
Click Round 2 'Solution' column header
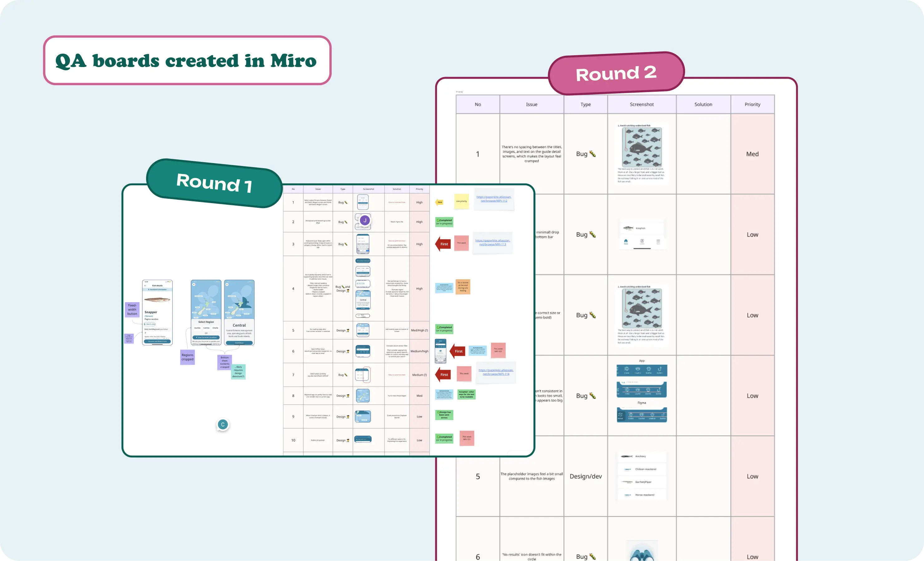(x=703, y=104)
